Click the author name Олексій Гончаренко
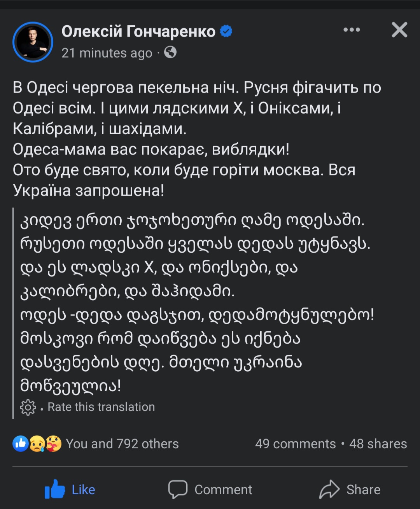Viewport: 420px width, 509px height. (138, 31)
